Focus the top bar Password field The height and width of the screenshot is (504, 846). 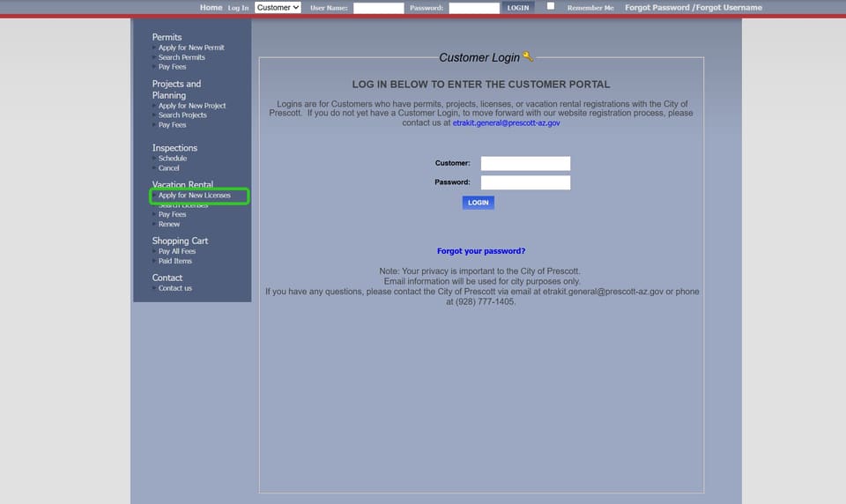pos(474,8)
